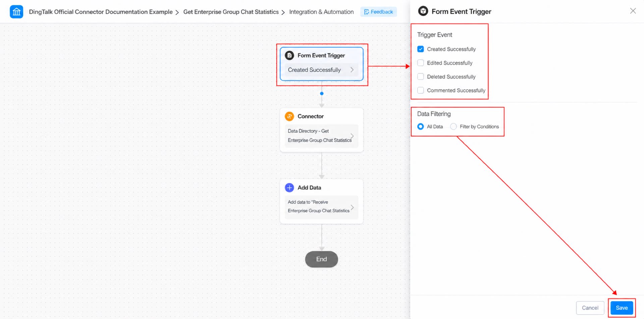Save the trigger settings
Image resolution: width=644 pixels, height=319 pixels.
(x=622, y=308)
